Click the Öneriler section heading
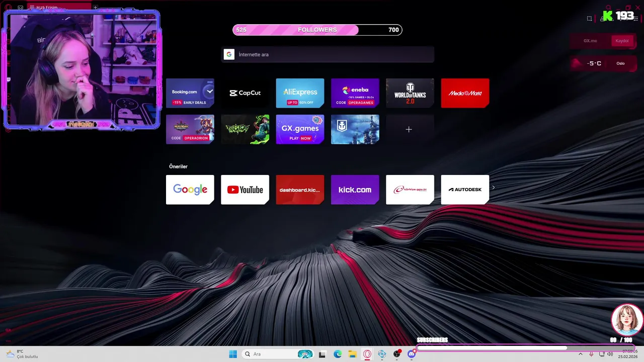644x362 pixels. (178, 166)
